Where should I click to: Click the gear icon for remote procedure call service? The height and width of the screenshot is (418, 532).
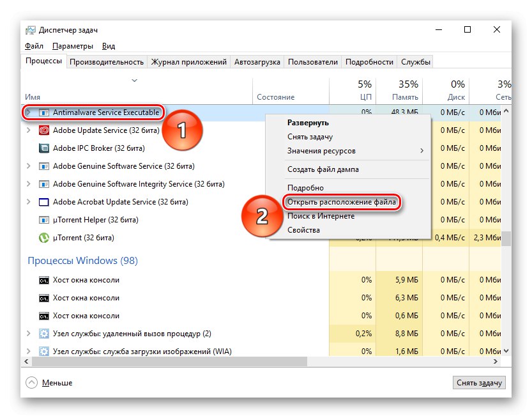click(44, 334)
